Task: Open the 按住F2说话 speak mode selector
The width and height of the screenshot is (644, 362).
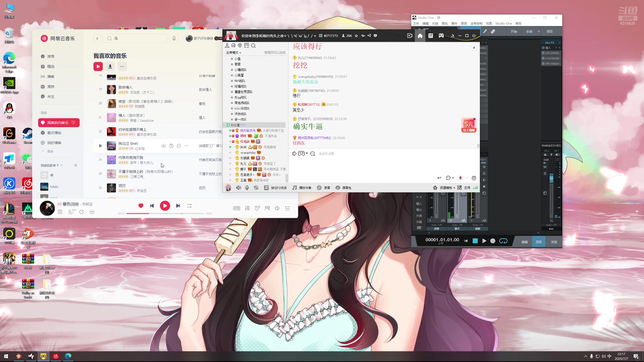Action: [x=275, y=188]
